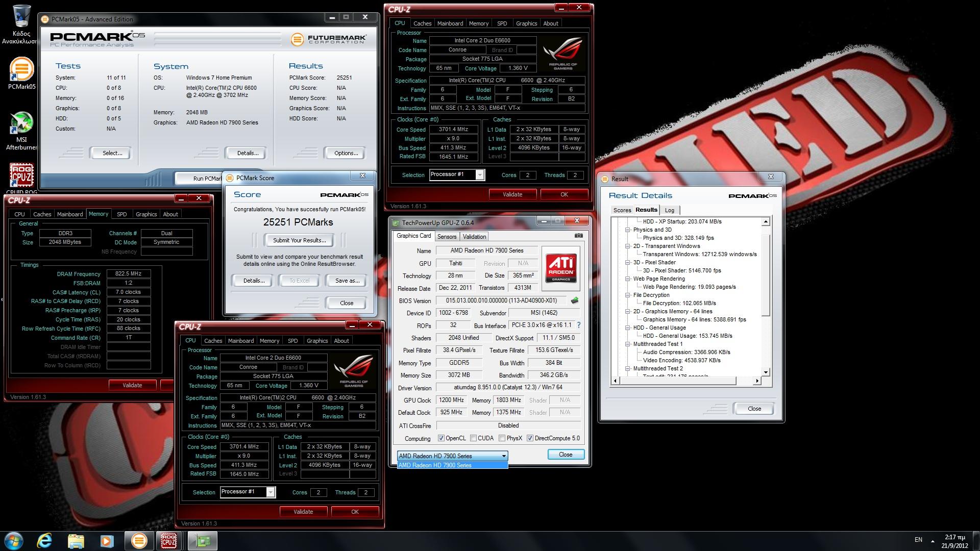The width and height of the screenshot is (980, 551).
Task: Switch to GPU-Z on the taskbar
Action: pos(202,540)
